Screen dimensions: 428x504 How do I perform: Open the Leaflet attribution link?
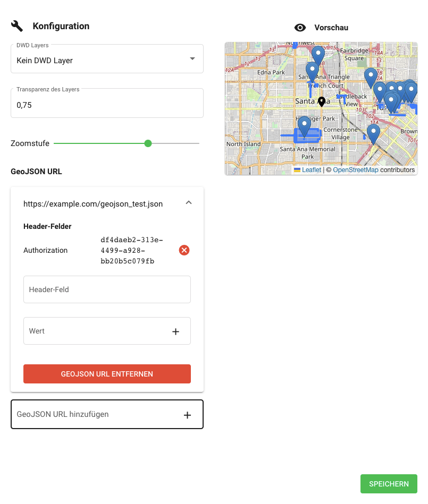pyautogui.click(x=312, y=170)
